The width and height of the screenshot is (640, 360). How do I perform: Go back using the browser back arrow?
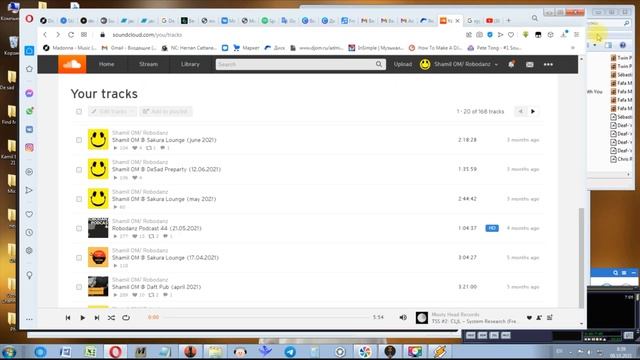pos(45,35)
